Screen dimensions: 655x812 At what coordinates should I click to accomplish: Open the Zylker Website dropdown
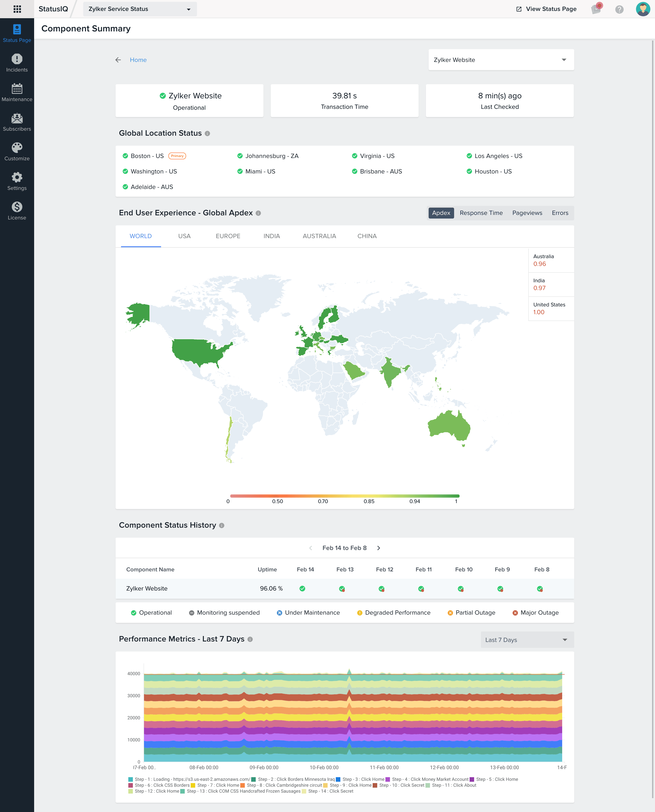tap(500, 60)
